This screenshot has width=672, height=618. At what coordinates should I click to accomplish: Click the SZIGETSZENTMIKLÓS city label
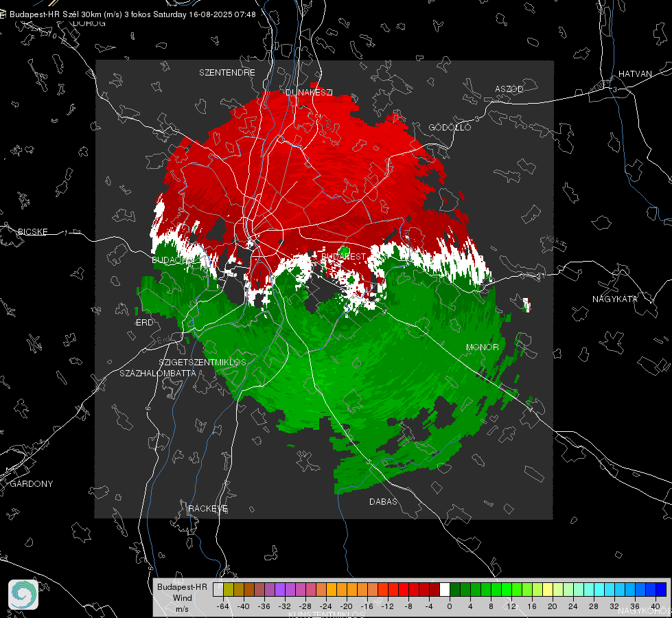pos(202,362)
